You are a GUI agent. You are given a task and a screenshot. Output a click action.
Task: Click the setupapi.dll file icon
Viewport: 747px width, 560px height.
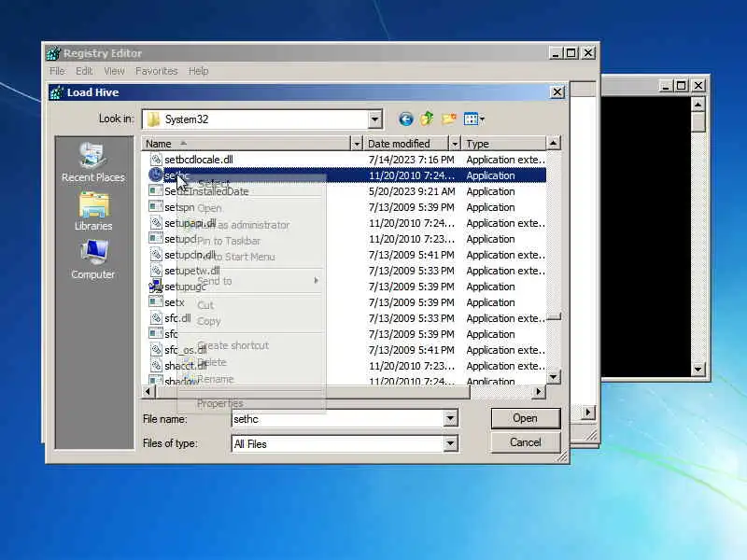(155, 223)
